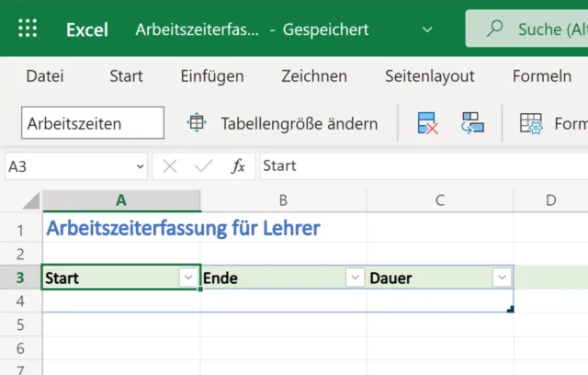This screenshot has height=375, width=588.
Task: Click the convert to range icon
Action: pos(472,123)
